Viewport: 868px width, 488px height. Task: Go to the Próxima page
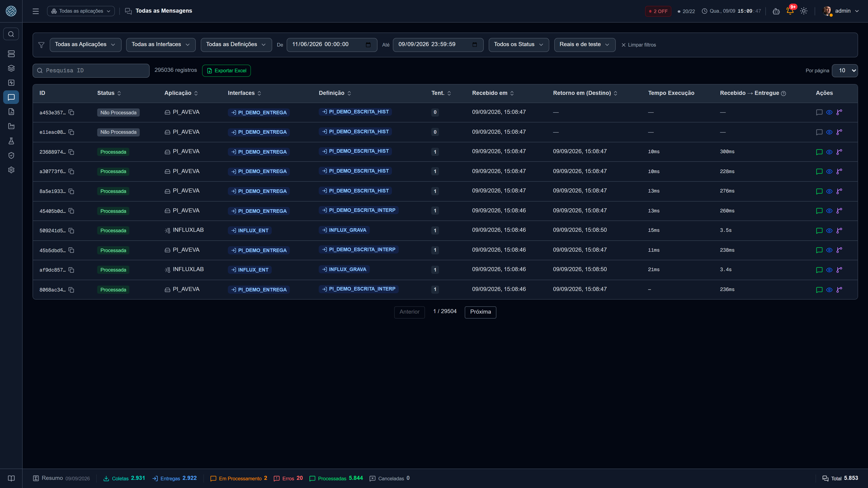[481, 312]
